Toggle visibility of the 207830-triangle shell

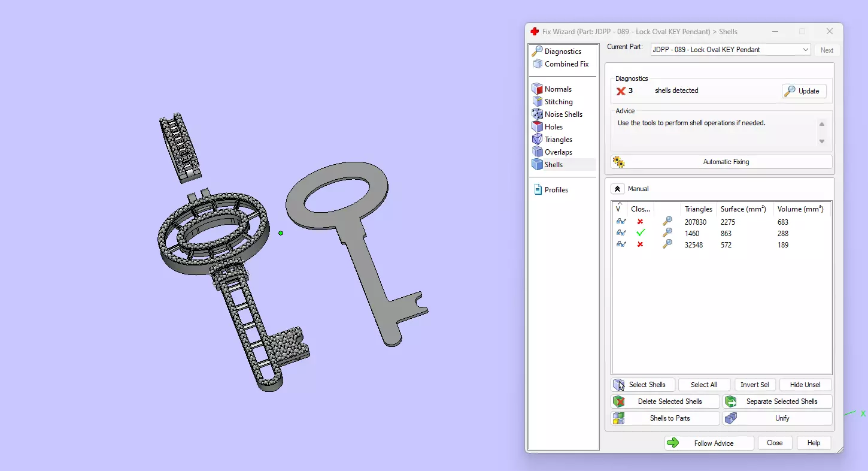[621, 222]
